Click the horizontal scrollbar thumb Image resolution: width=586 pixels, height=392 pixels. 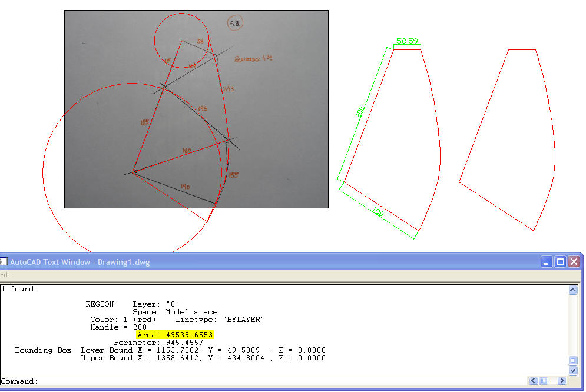click(x=544, y=381)
